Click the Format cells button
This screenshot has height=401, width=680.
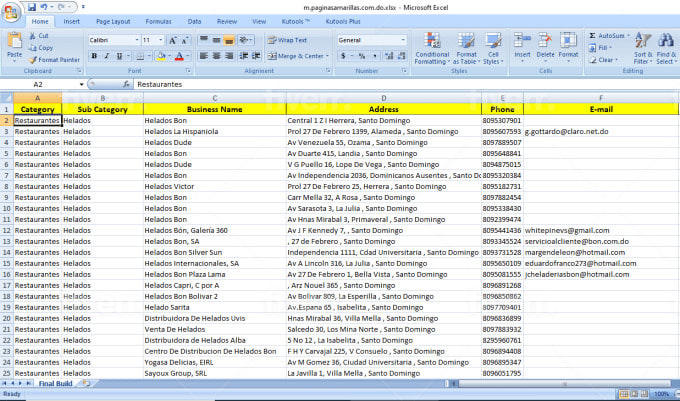coord(568,47)
